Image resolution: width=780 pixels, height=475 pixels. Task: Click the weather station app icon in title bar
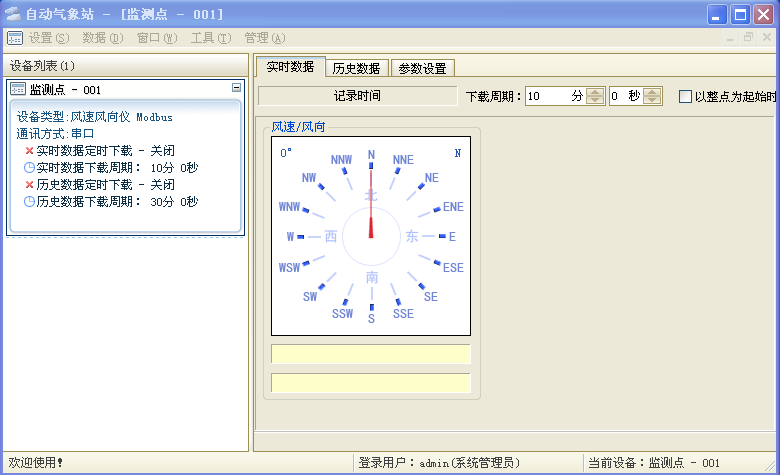pos(14,14)
